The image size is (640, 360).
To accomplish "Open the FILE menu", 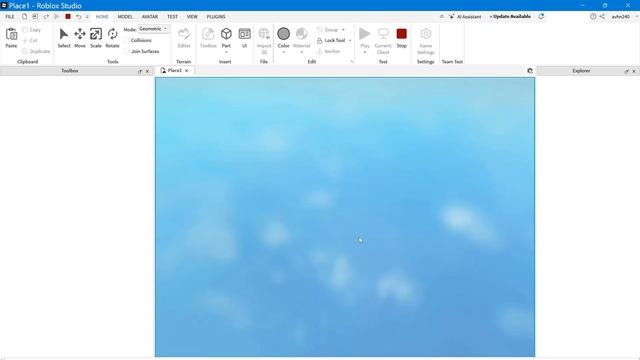I will point(10,17).
